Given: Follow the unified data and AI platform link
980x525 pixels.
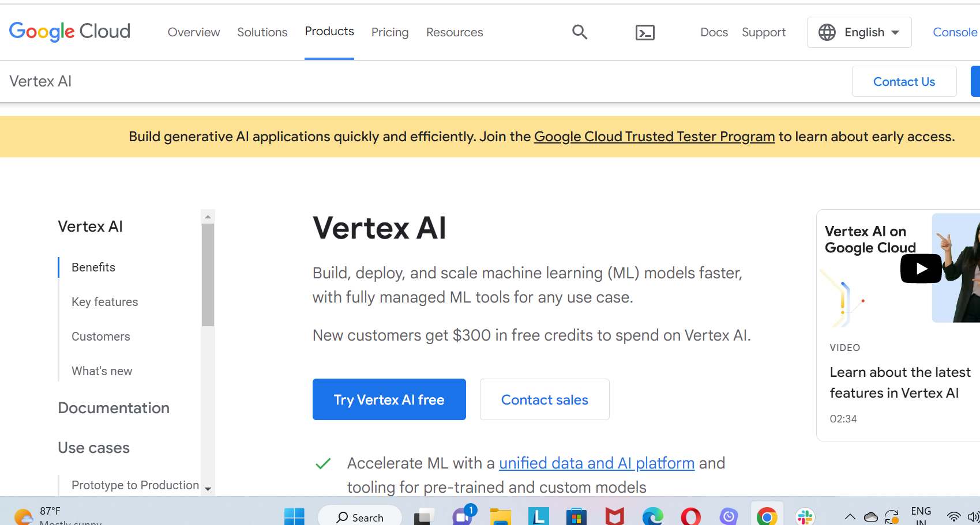Looking at the screenshot, I should tap(596, 463).
